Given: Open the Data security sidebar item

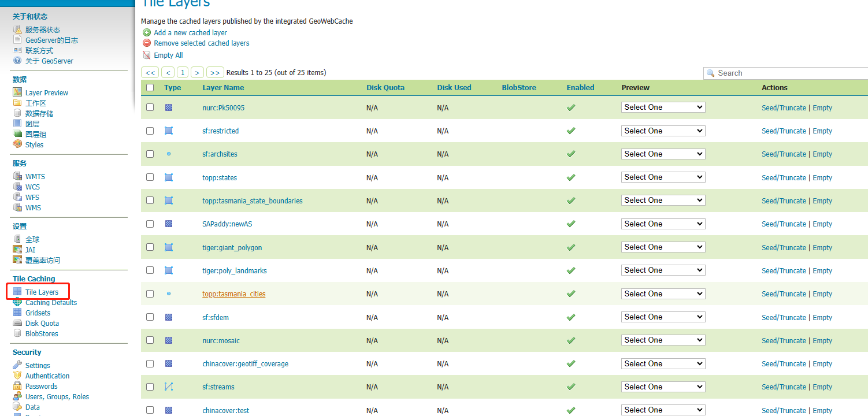Looking at the screenshot, I should click(x=32, y=407).
